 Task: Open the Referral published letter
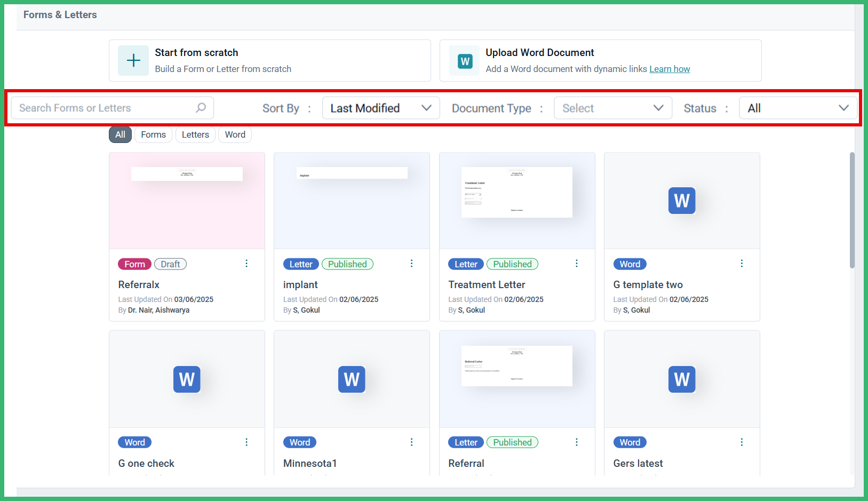466,463
